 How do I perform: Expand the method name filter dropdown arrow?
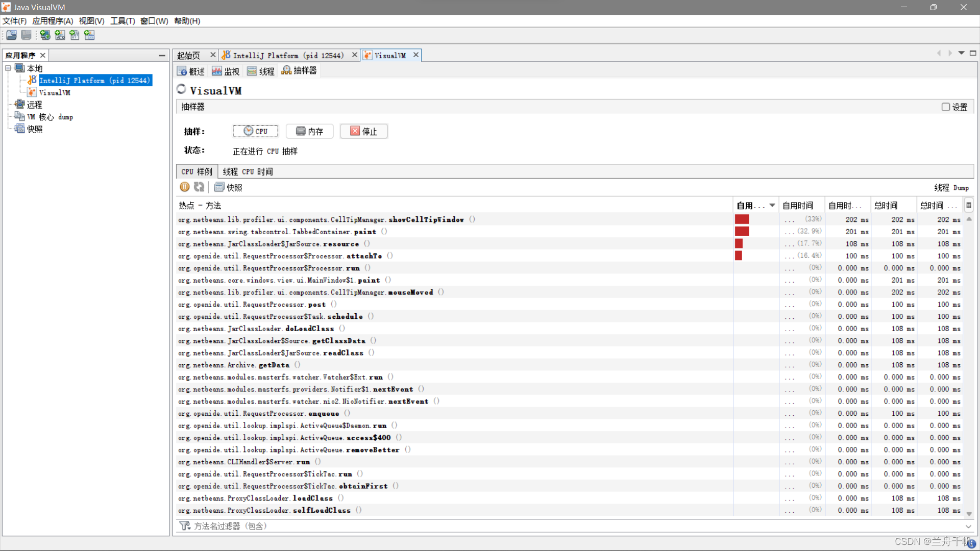coord(968,527)
